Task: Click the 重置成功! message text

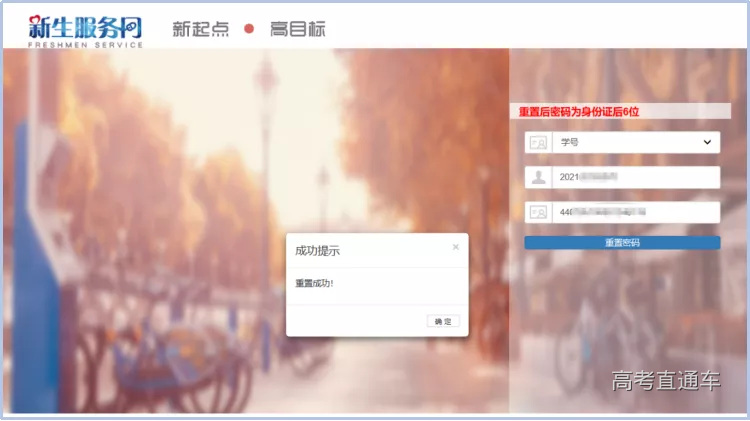Action: pyautogui.click(x=314, y=283)
